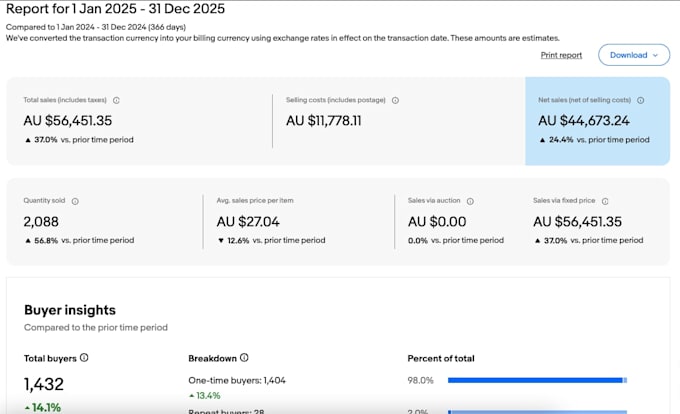
Task: Click the green 14.1% increase text
Action: [x=42, y=407]
